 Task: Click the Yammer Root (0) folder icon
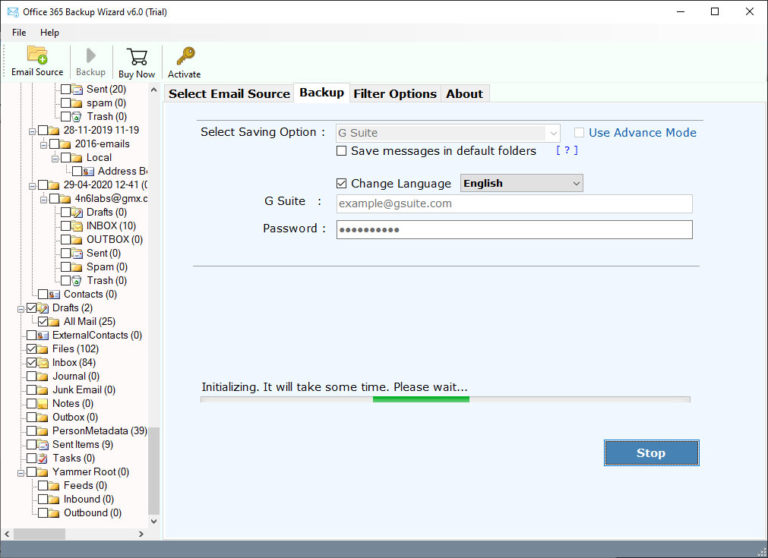click(43, 472)
